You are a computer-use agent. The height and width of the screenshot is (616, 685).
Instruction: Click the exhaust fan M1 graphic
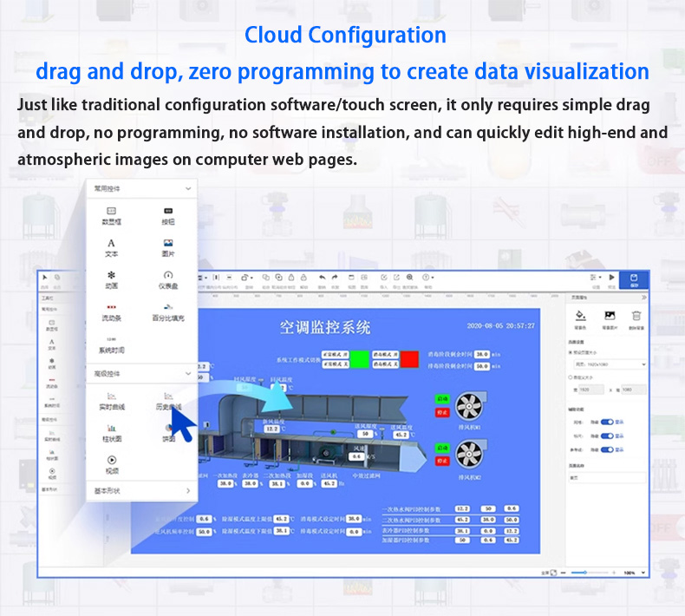tap(470, 406)
